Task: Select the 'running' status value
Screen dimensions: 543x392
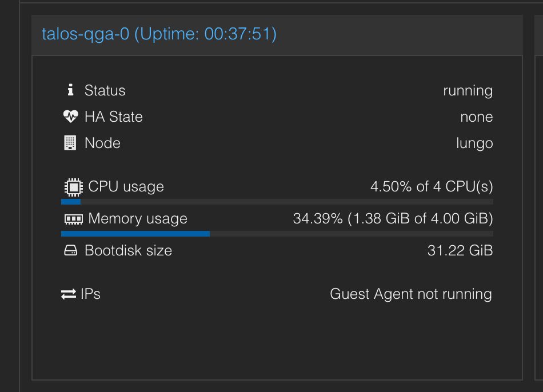Action: 468,91
